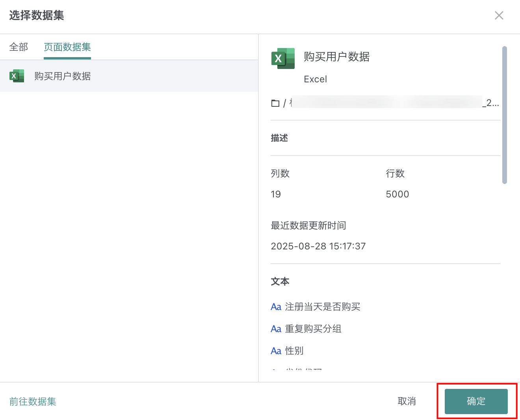Click the Aa text-type icon beside 重复购买分组
Screen dimensions: 520x420
276,329
